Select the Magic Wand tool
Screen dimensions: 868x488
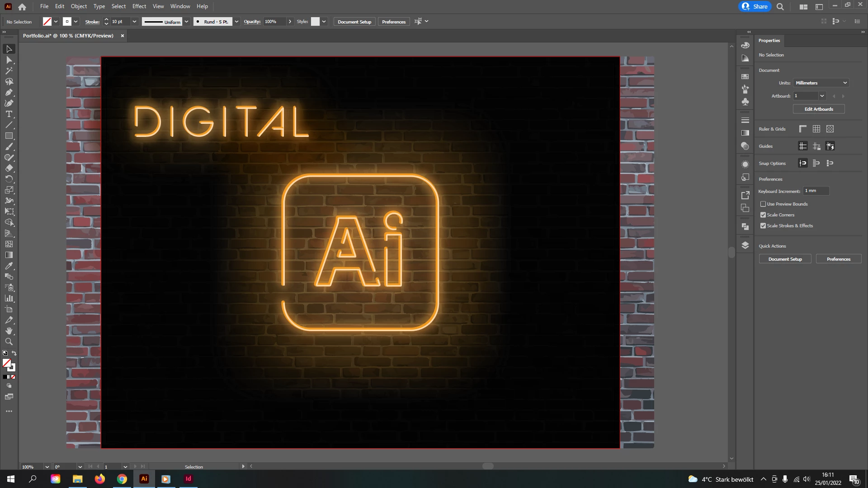click(x=9, y=71)
